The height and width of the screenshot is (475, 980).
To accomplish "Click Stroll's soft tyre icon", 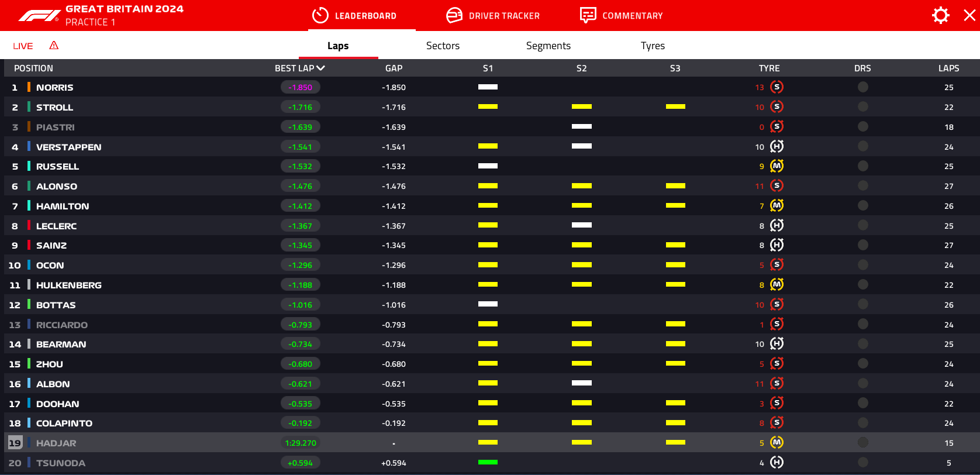I will [x=777, y=107].
